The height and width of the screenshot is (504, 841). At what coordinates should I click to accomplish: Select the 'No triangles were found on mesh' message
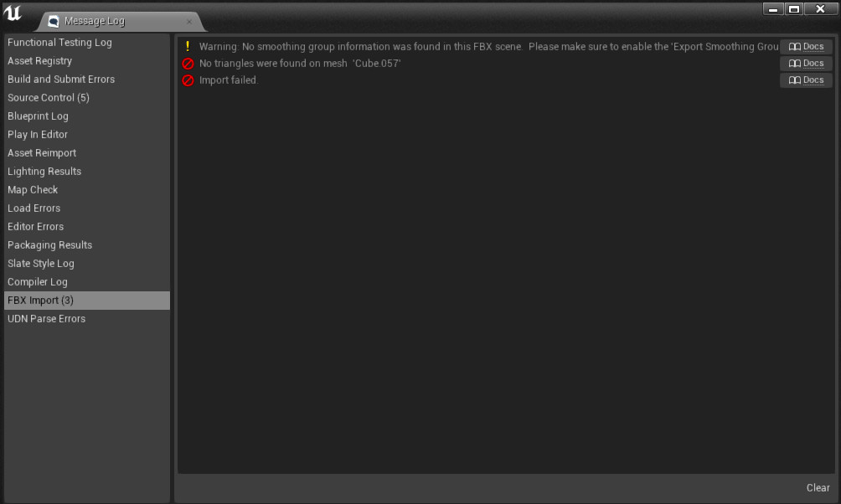tap(300, 64)
